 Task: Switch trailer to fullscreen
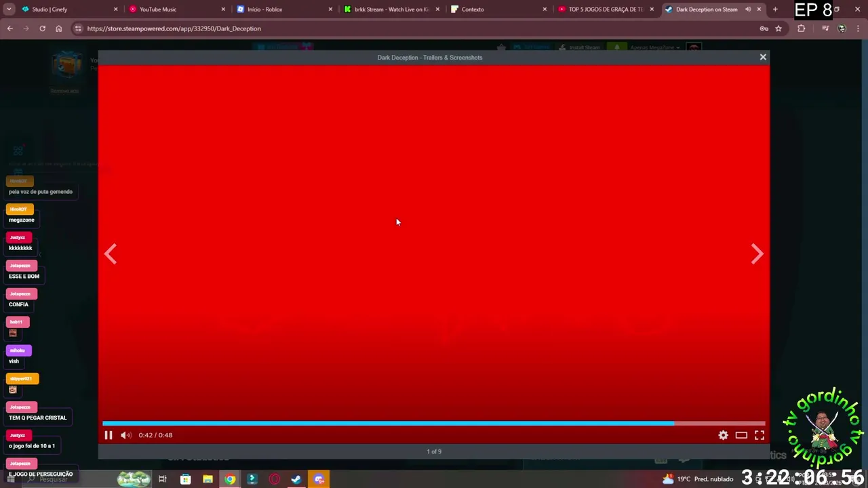(759, 435)
